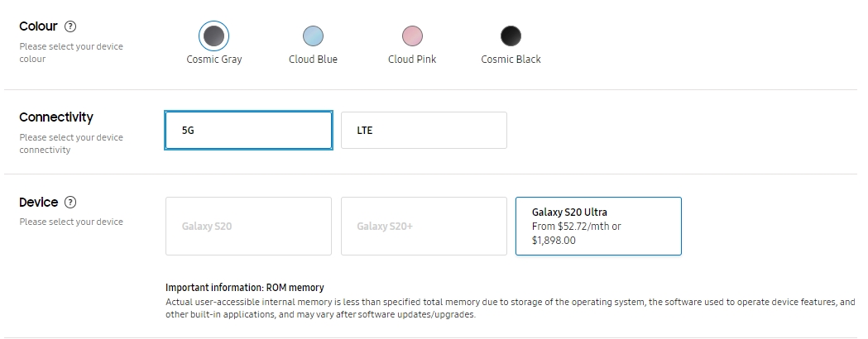The image size is (868, 339).
Task: Click the help icon next to Colour
Action: tap(70, 27)
